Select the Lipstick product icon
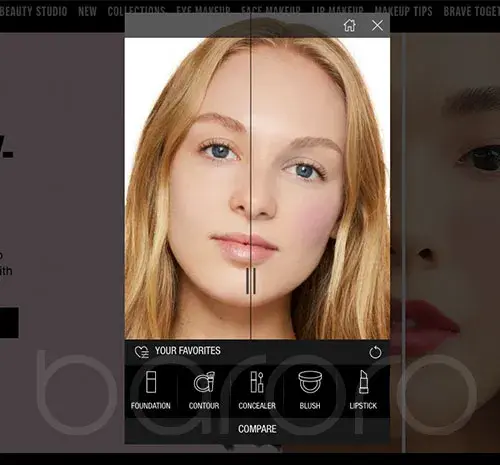This screenshot has height=465, width=500. pyautogui.click(x=363, y=382)
